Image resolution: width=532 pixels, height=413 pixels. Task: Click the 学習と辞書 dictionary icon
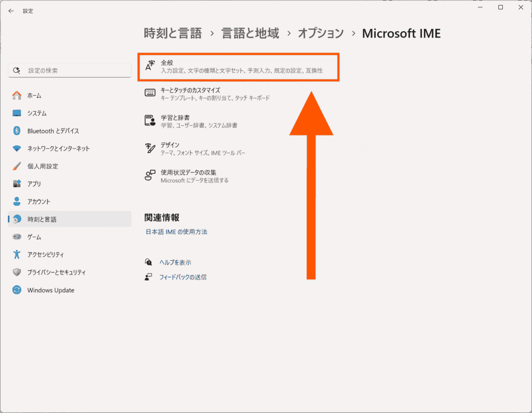150,121
